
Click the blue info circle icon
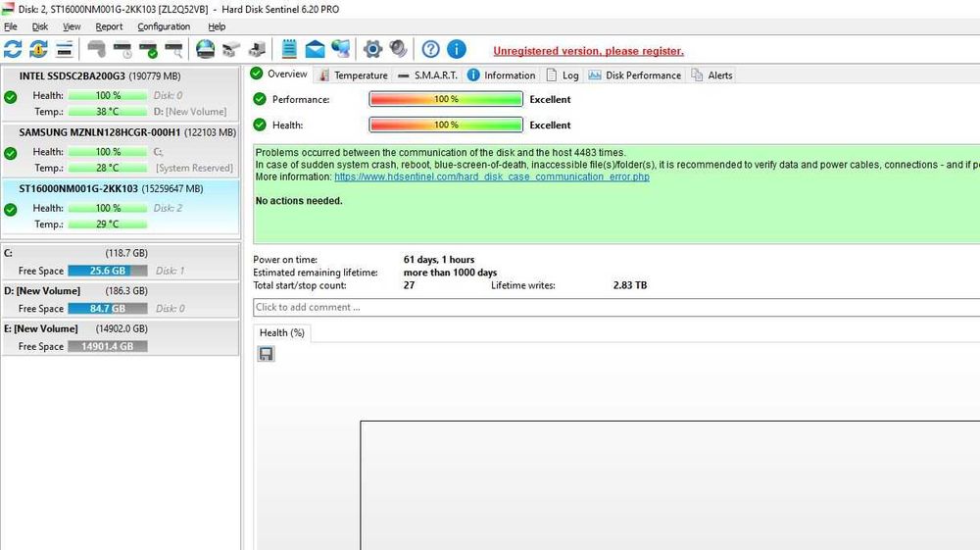coord(457,49)
